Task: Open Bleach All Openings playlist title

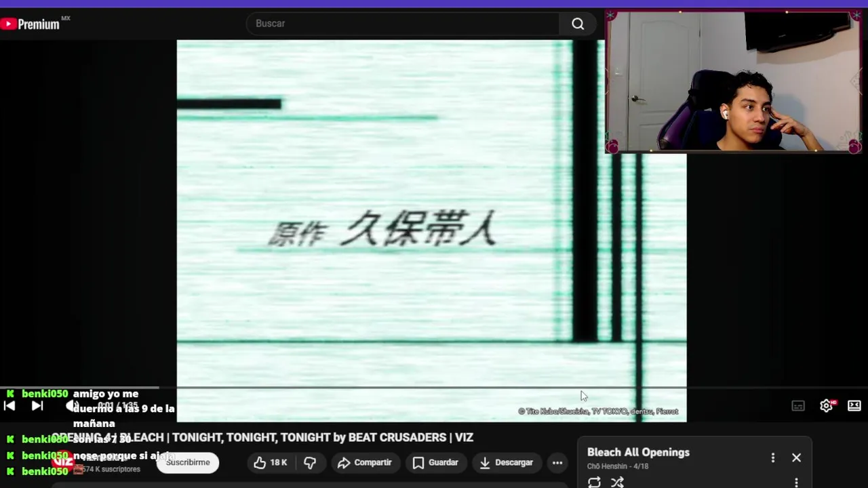Action: 638,453
